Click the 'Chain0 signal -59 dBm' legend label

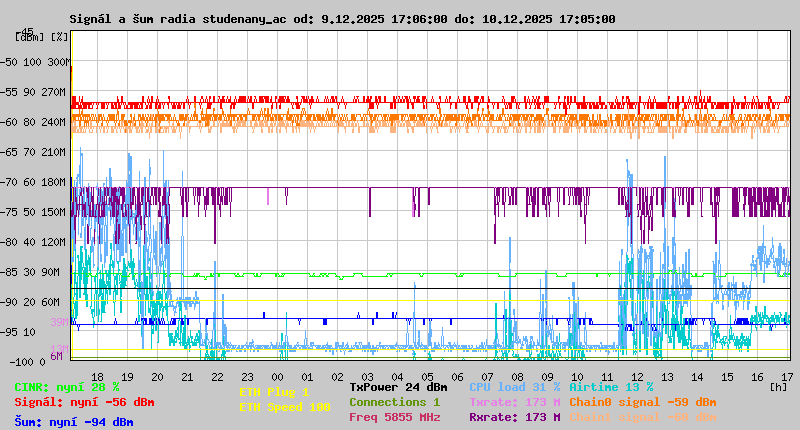pos(643,402)
